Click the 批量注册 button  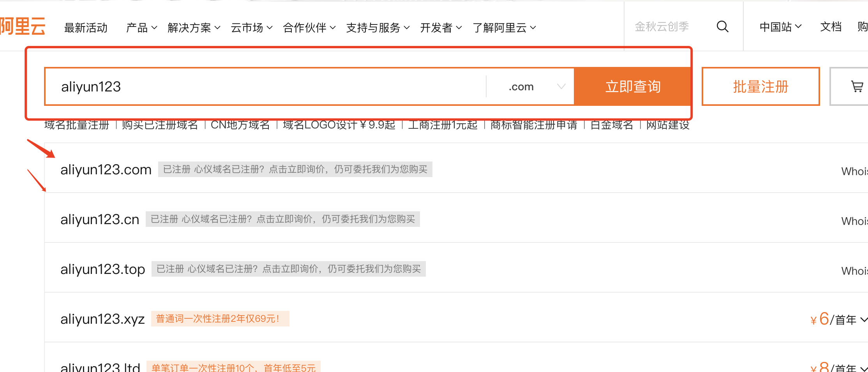760,86
